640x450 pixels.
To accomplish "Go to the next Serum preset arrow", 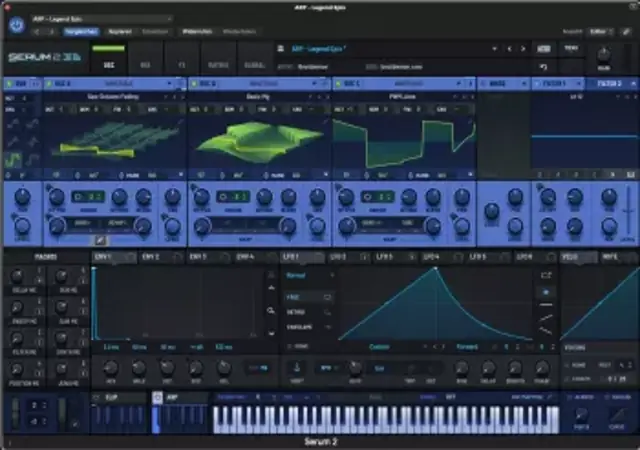I will (x=522, y=47).
